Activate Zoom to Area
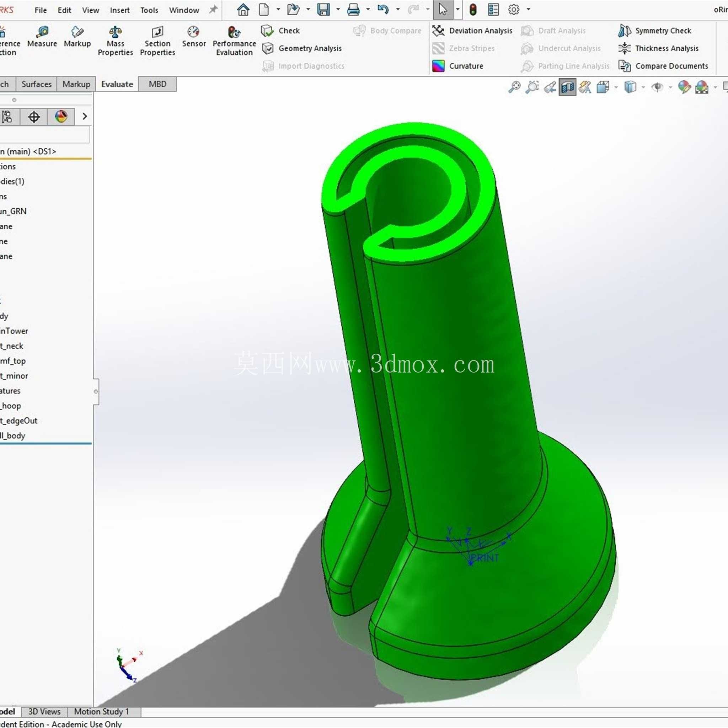The width and height of the screenshot is (728, 728). (x=532, y=87)
